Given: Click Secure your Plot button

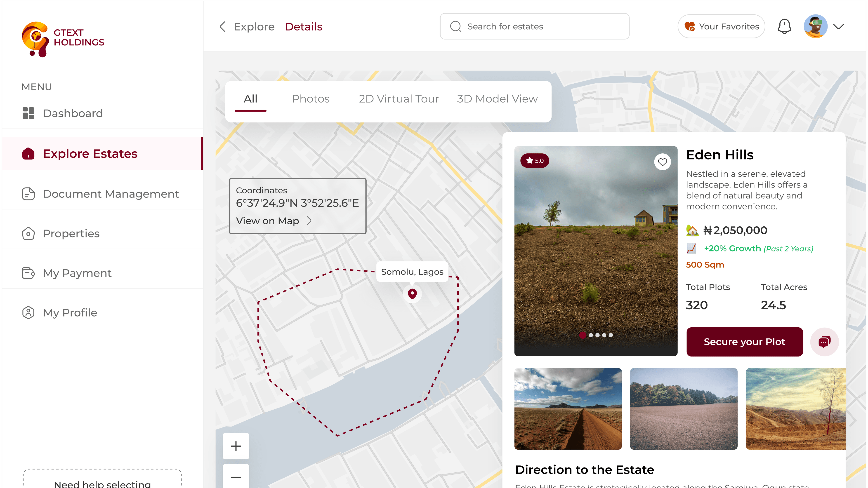Looking at the screenshot, I should pyautogui.click(x=745, y=342).
